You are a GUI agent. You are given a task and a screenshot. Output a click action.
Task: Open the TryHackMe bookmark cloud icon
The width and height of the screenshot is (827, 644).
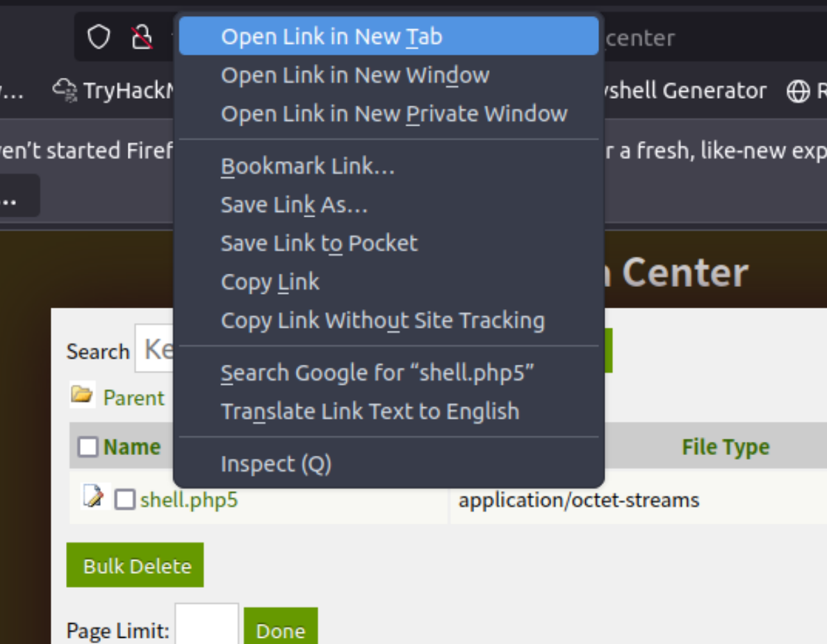point(65,90)
